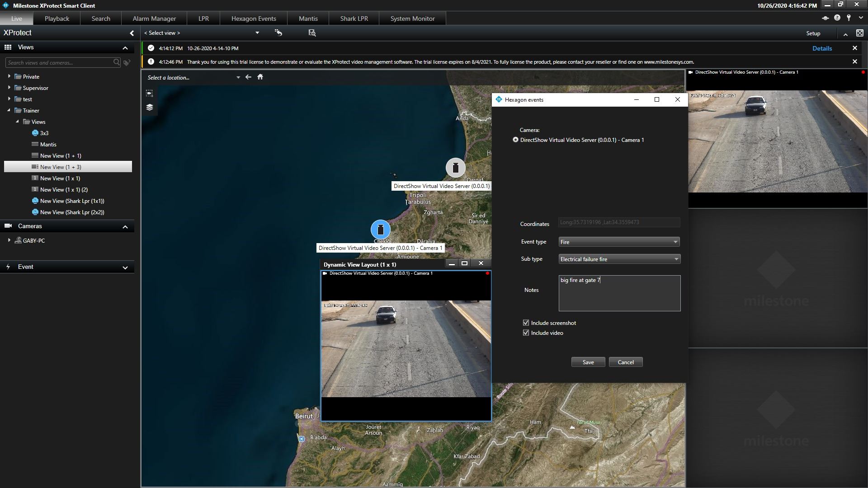Click Cancel in Hexagon events
This screenshot has height=488, width=868.
click(x=626, y=362)
